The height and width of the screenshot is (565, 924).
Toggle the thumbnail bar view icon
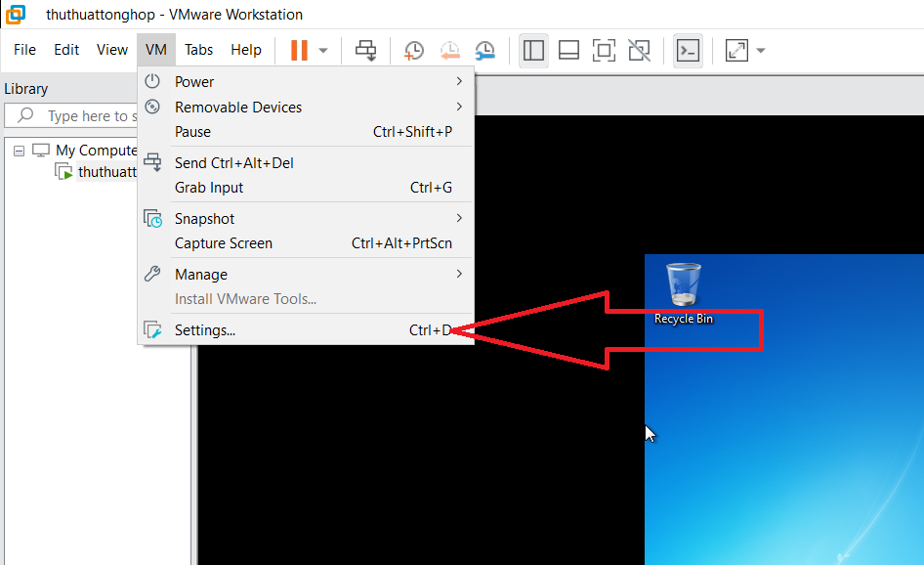(x=568, y=50)
